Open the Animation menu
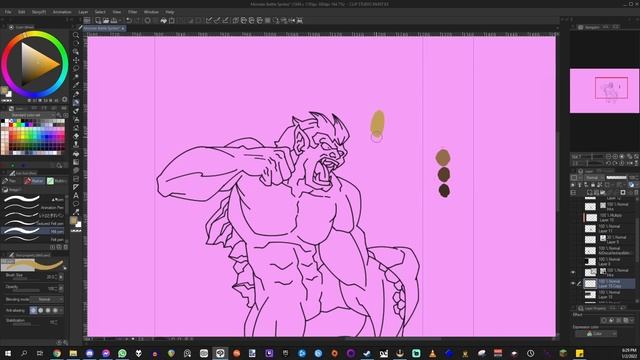640x360 pixels. pyautogui.click(x=62, y=12)
